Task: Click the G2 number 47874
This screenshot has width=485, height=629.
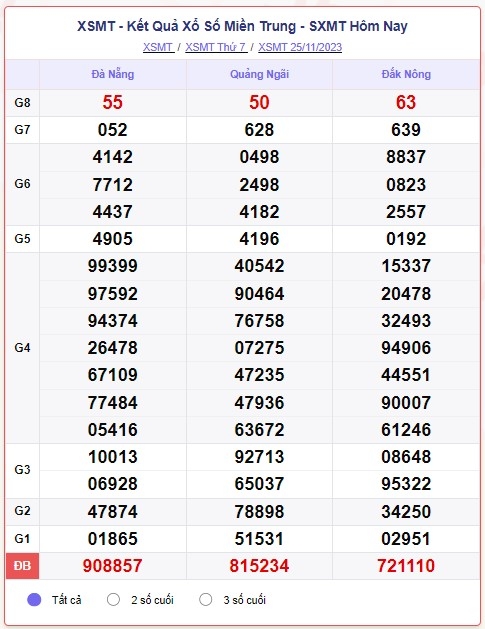Action: [113, 512]
